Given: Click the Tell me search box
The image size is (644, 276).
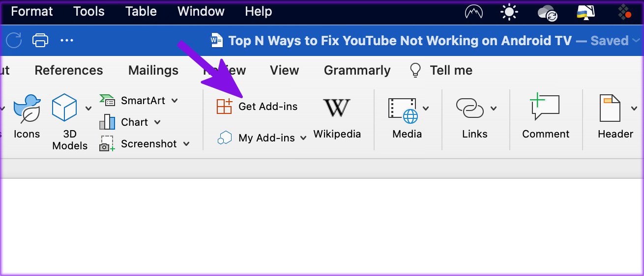Looking at the screenshot, I should (441, 70).
